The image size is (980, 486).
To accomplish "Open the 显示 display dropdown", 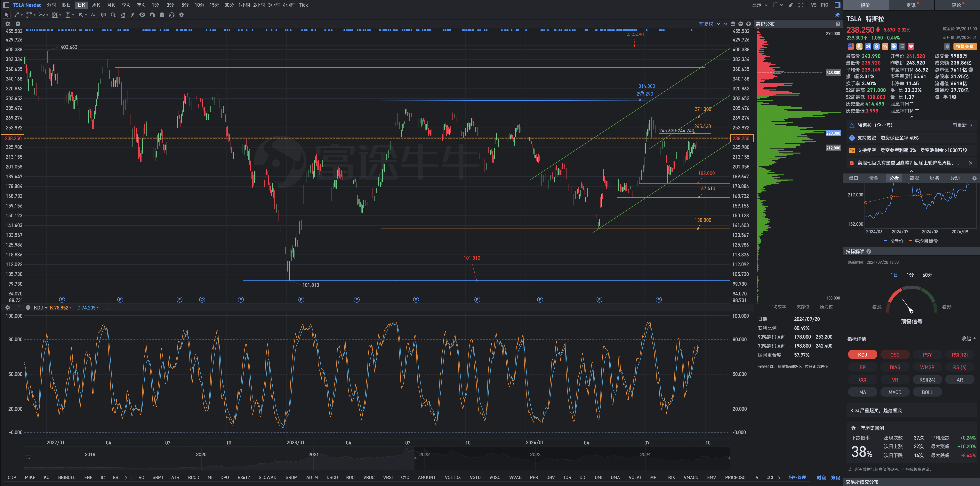I will (760, 5).
